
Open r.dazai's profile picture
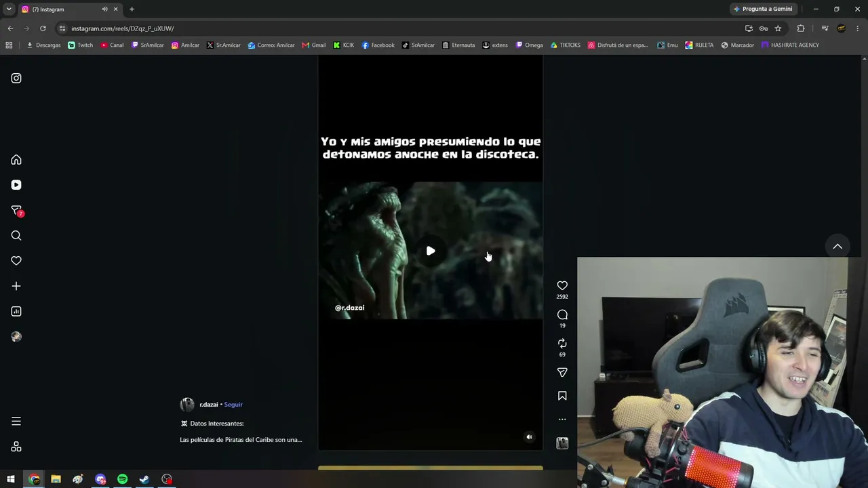pos(187,405)
